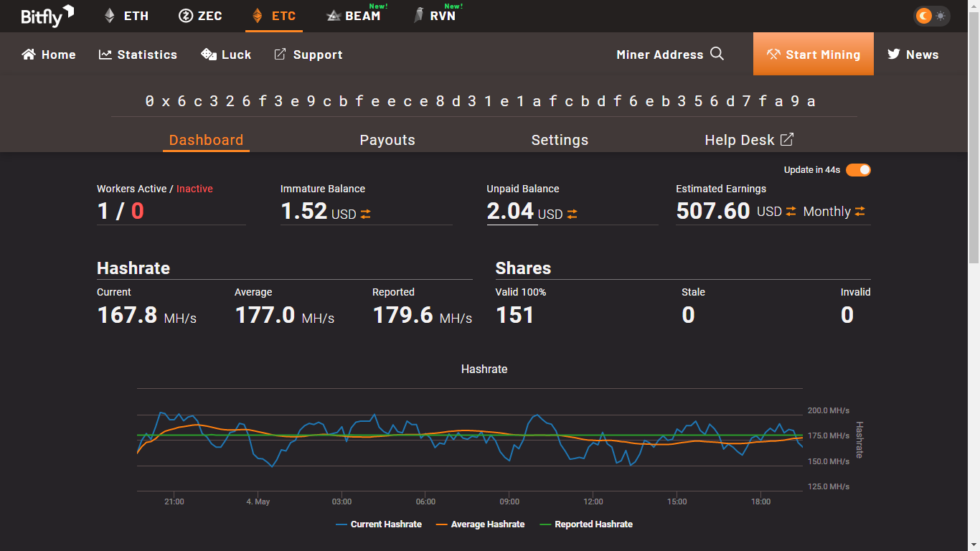Open the Dashboard tab

[206, 140]
